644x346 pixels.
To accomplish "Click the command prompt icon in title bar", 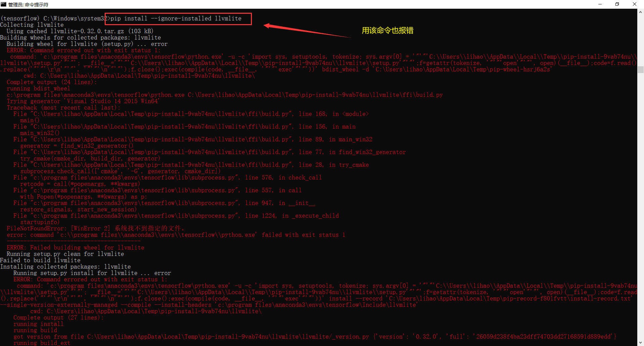I will [4, 4].
